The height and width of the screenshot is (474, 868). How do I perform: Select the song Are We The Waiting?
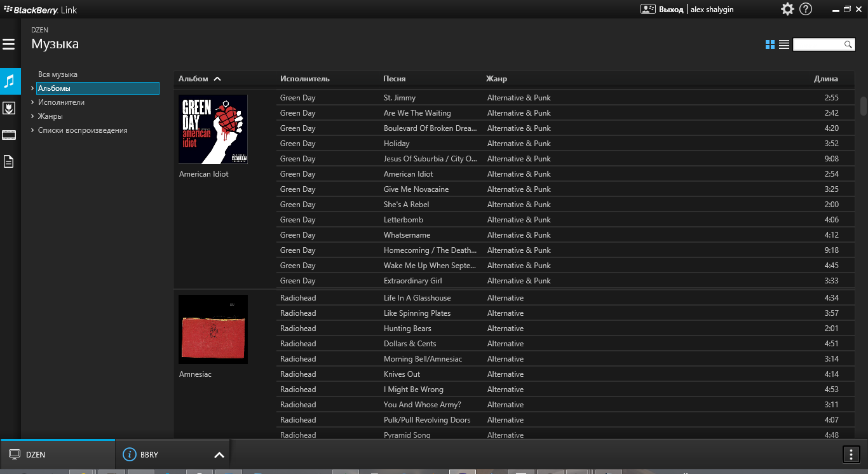click(x=417, y=113)
